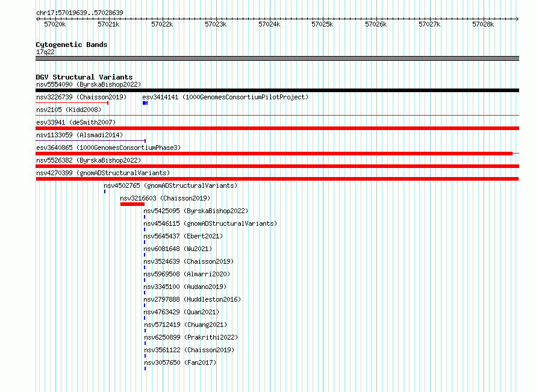The height and width of the screenshot is (392, 536).
Task: Click the 57022k ruler tick label
Action: tap(163, 24)
